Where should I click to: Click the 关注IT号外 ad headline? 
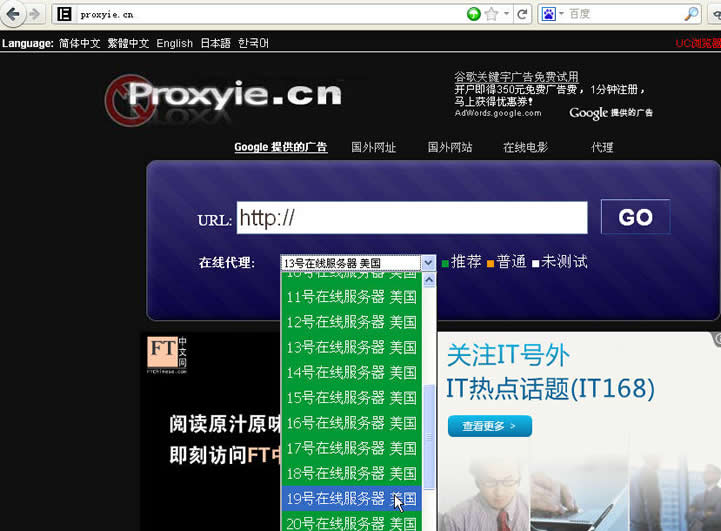click(508, 355)
